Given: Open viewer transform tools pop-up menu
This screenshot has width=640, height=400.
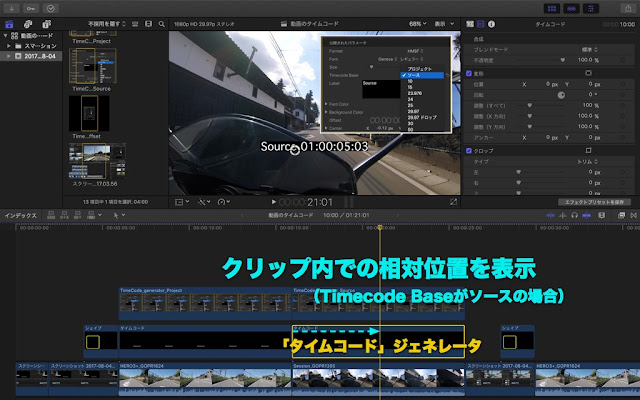Looking at the screenshot, I should pos(182,202).
